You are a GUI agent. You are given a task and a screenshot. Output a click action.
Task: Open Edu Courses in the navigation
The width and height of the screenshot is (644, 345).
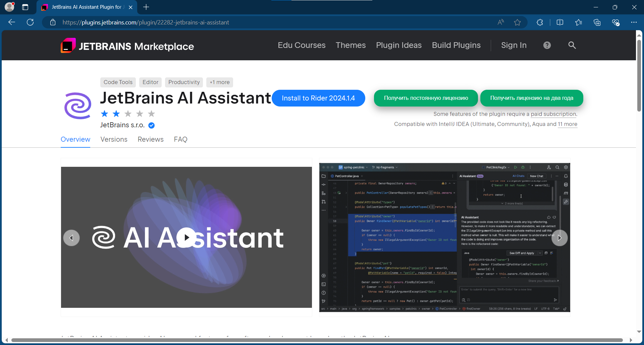[x=302, y=45]
